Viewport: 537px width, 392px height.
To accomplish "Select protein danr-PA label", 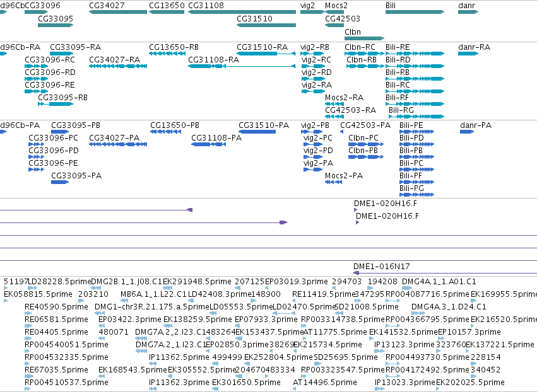I will click(476, 125).
